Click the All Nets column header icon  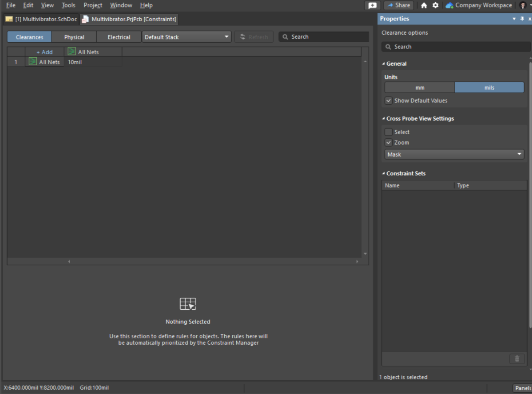coord(71,52)
